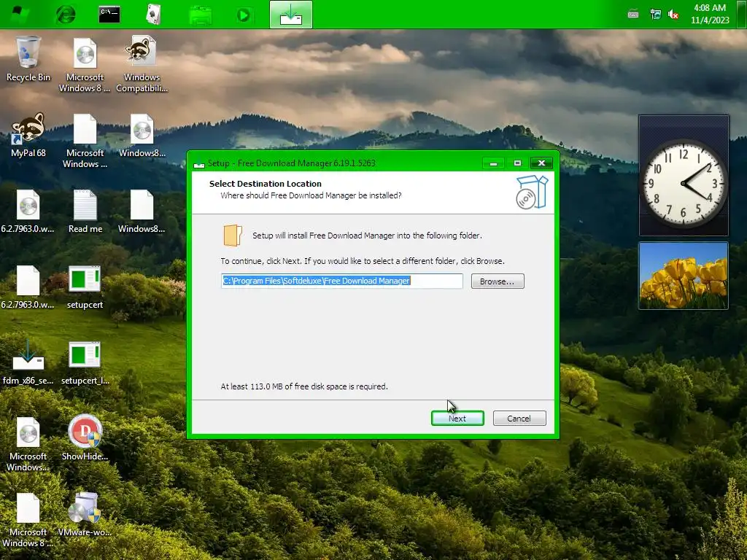Viewport: 747px width, 560px height.
Task: Click the keyboard tray icon
Action: coord(633,15)
